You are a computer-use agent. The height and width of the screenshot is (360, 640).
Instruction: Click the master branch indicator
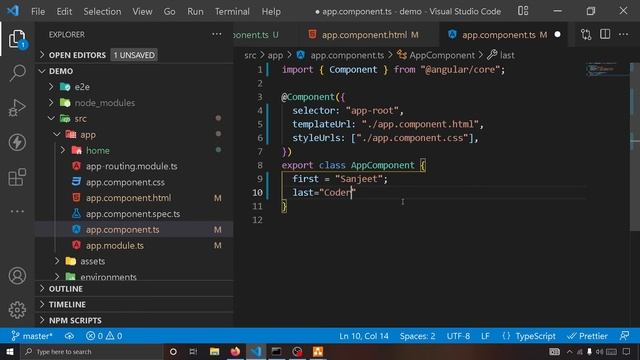32,336
